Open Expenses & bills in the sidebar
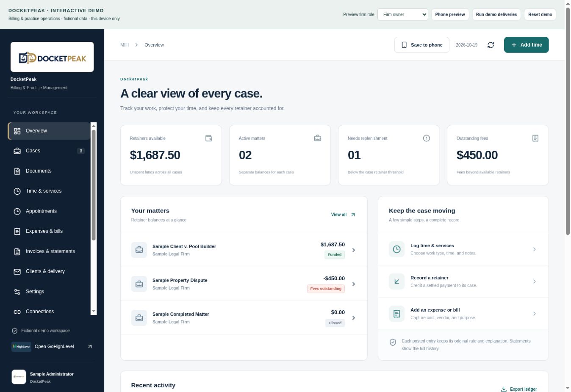 coord(49,231)
